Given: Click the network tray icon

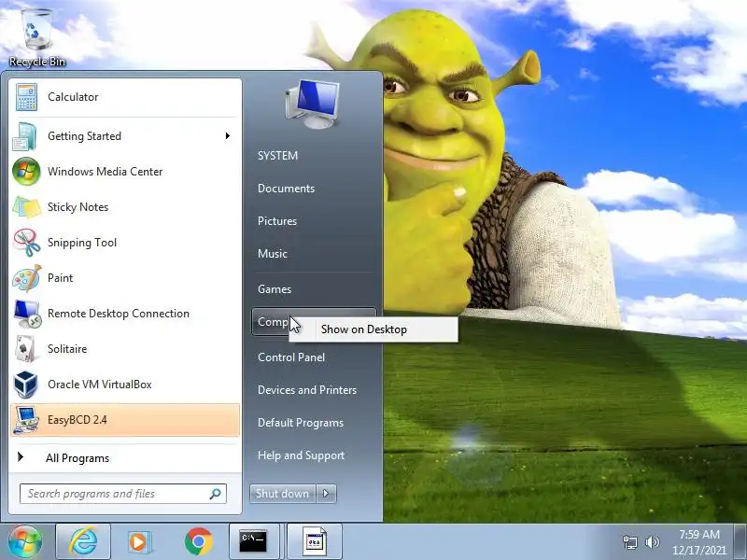Looking at the screenshot, I should pyautogui.click(x=629, y=542).
